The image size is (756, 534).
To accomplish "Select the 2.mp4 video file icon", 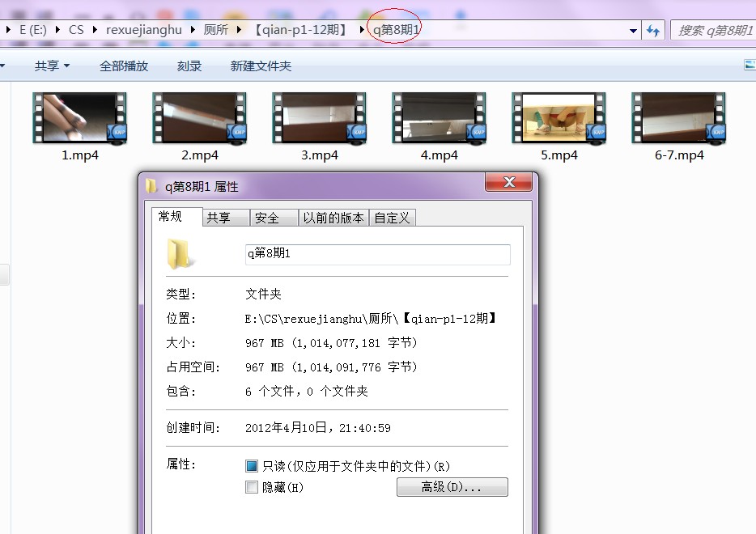I will point(200,118).
